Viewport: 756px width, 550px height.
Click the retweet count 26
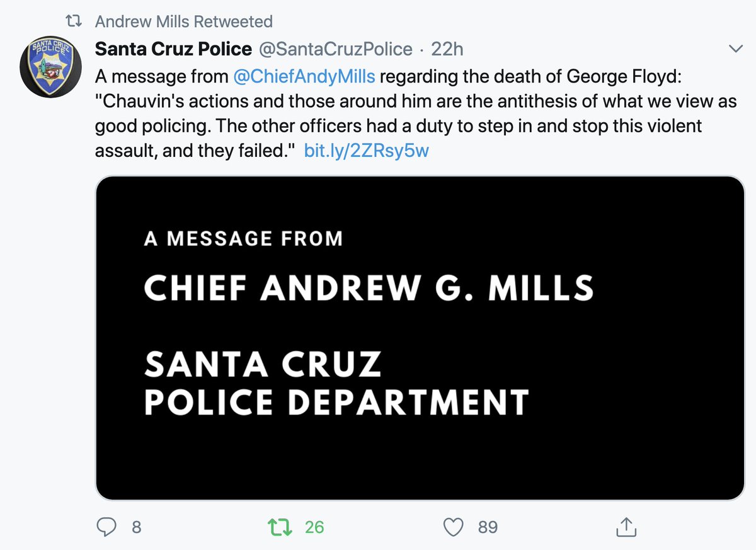[x=314, y=527]
